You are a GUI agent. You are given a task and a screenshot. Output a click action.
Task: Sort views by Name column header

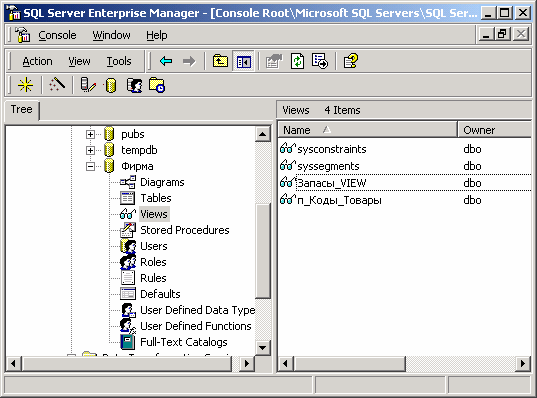(367, 130)
